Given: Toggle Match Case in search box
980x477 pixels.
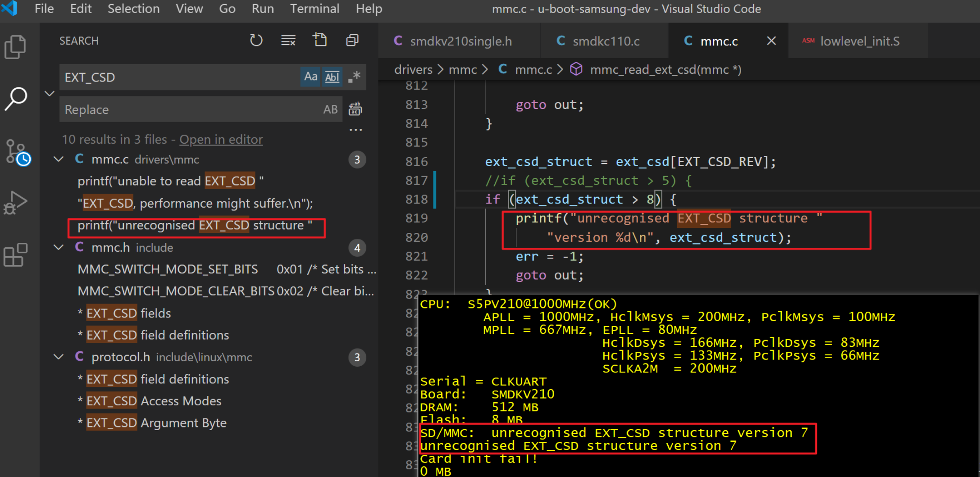Looking at the screenshot, I should point(310,77).
